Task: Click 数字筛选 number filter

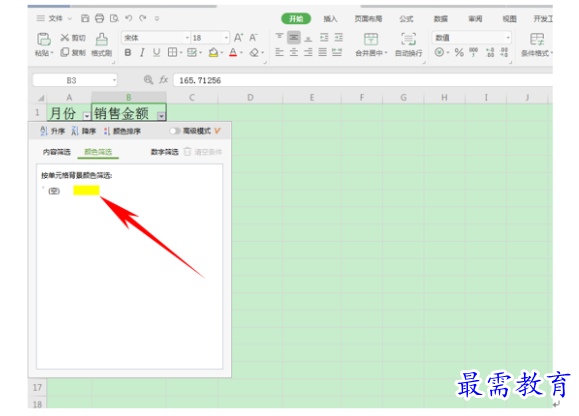Action: [x=165, y=152]
